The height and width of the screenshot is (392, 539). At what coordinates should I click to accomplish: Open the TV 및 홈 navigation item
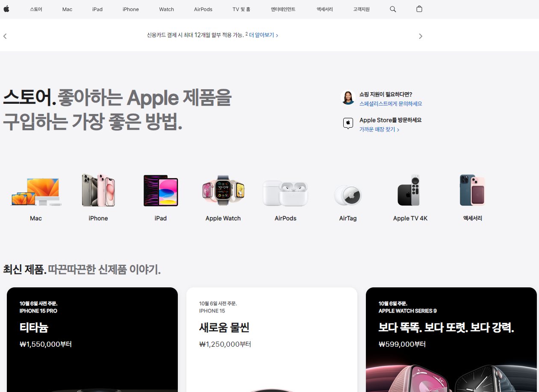(x=242, y=9)
